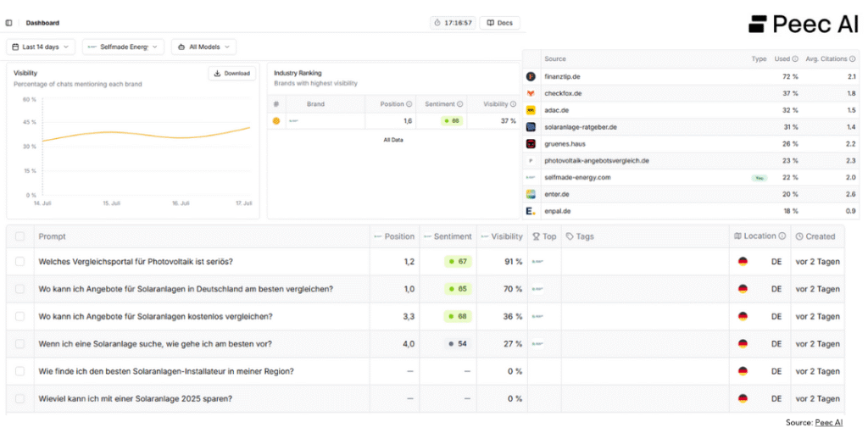Click the Visibility info icon in Industry Ranking
The image size is (868, 433).
513,104
